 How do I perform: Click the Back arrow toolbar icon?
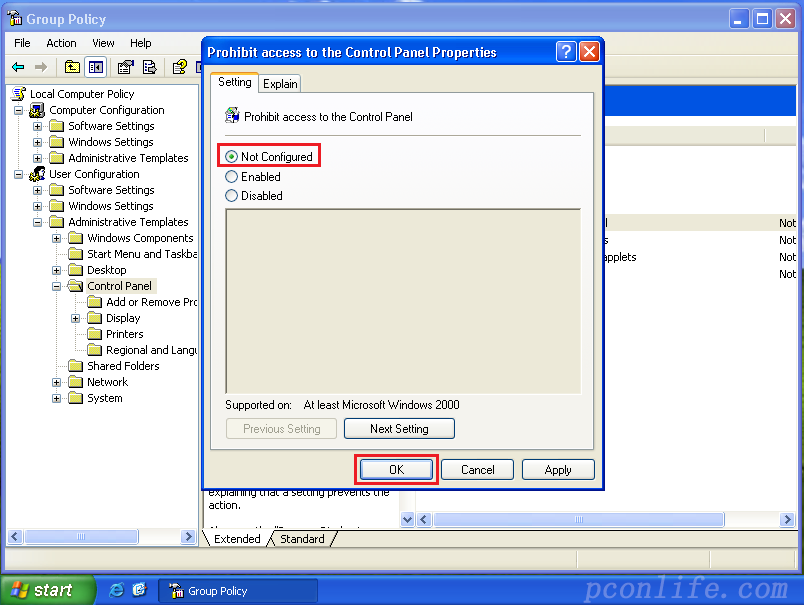click(x=18, y=67)
